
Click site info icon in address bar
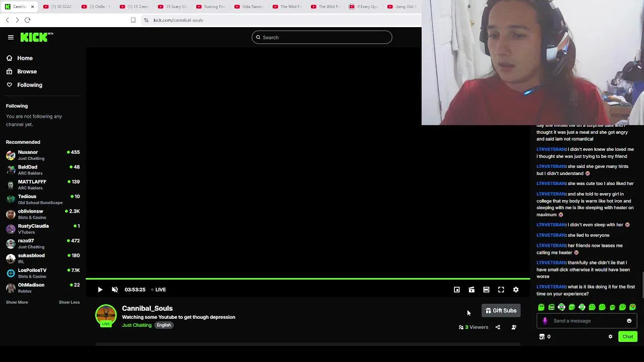tap(146, 20)
